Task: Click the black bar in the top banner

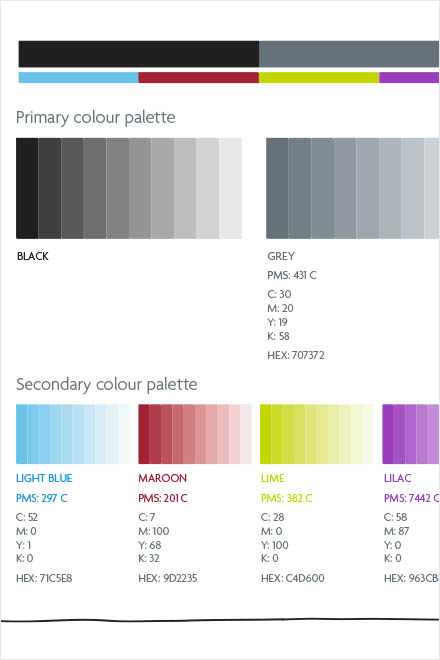Action: (x=139, y=54)
